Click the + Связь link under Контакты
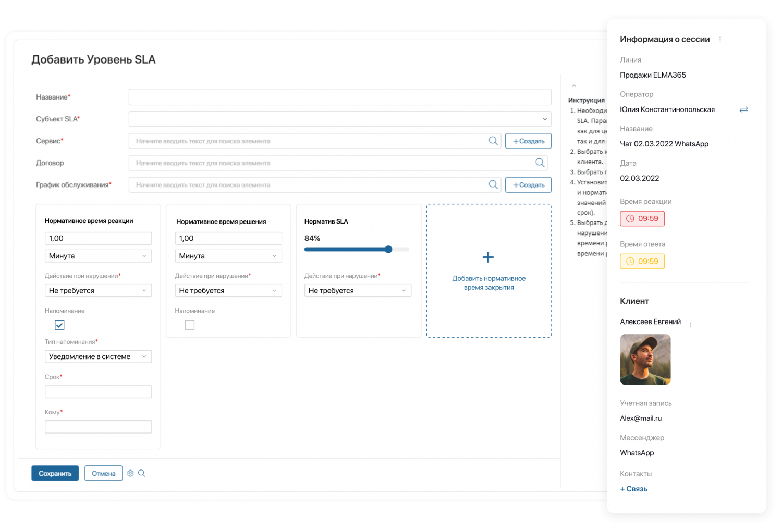 tap(633, 489)
